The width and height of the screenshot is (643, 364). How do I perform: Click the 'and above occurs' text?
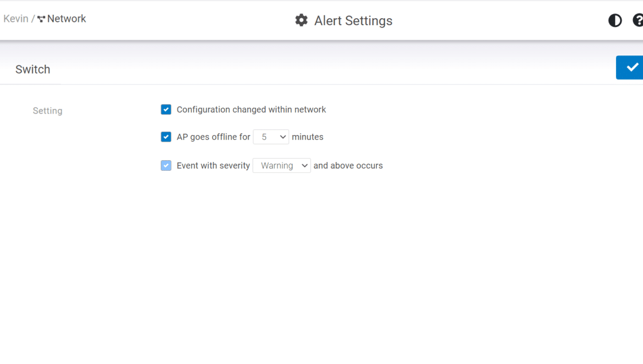pyautogui.click(x=348, y=165)
